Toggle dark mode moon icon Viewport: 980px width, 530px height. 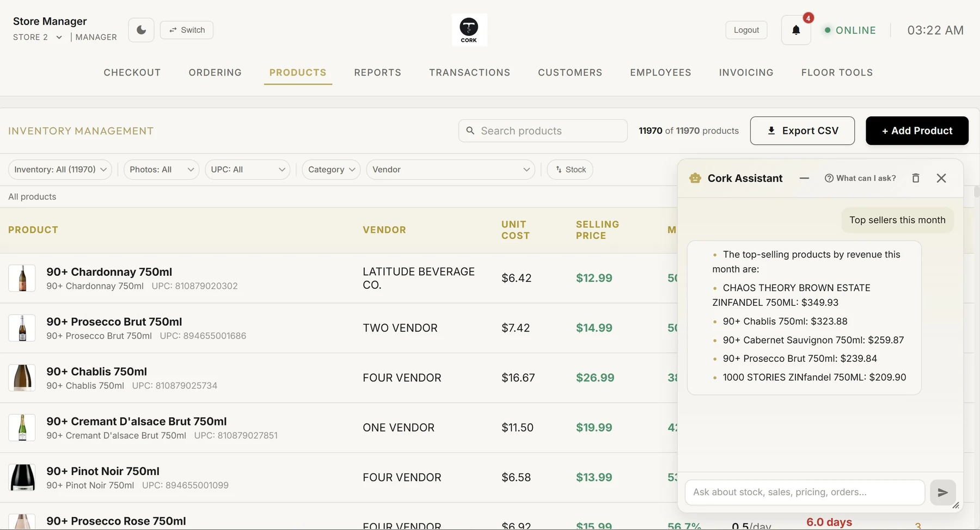tap(141, 30)
